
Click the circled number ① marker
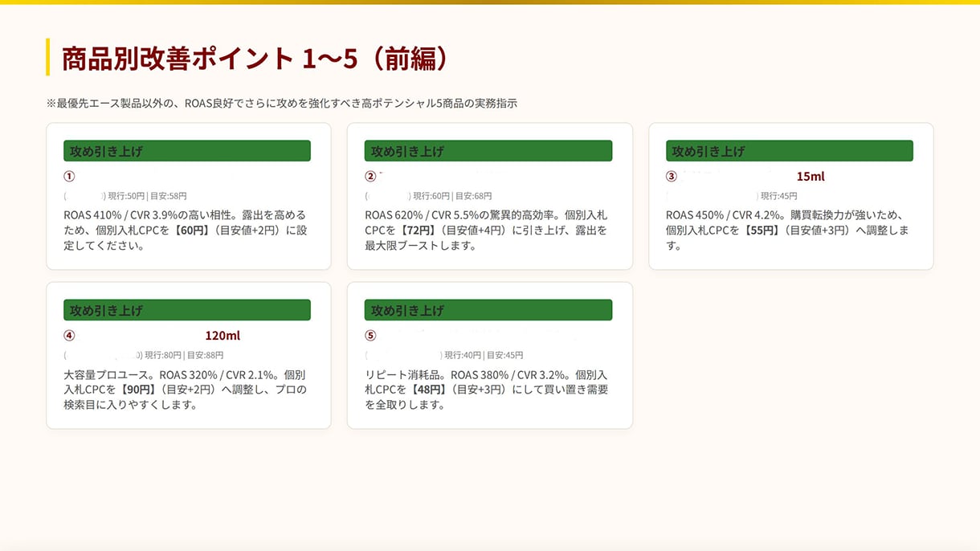point(69,177)
